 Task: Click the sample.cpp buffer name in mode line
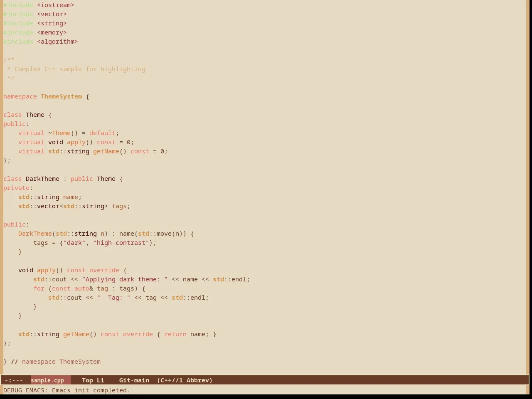[47, 380]
